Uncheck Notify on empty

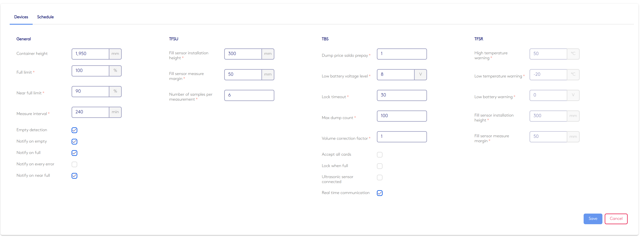74,142
